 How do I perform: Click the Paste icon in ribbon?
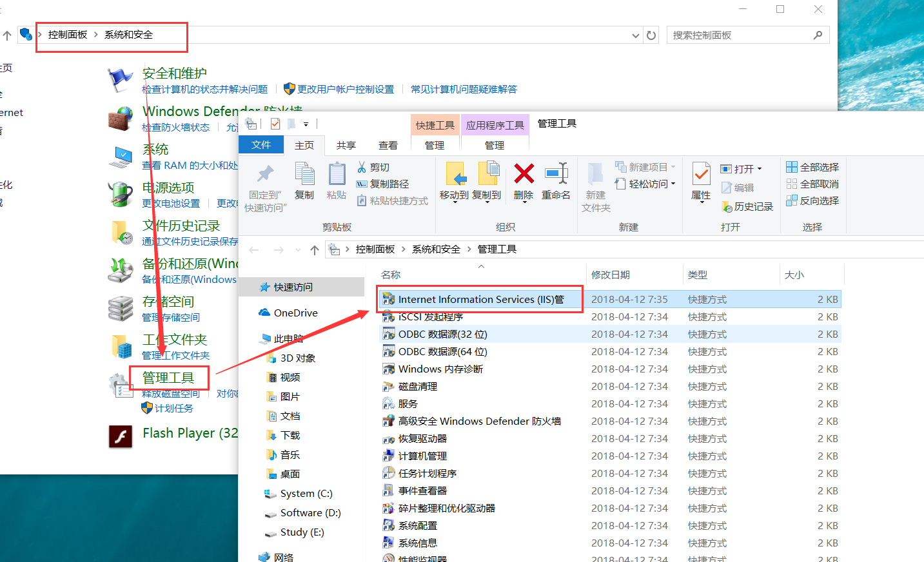(337, 173)
